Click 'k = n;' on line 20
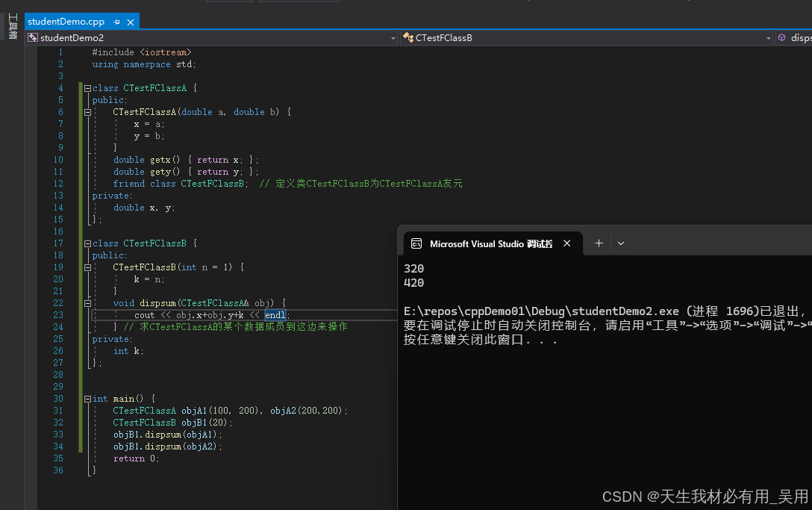 coord(149,279)
